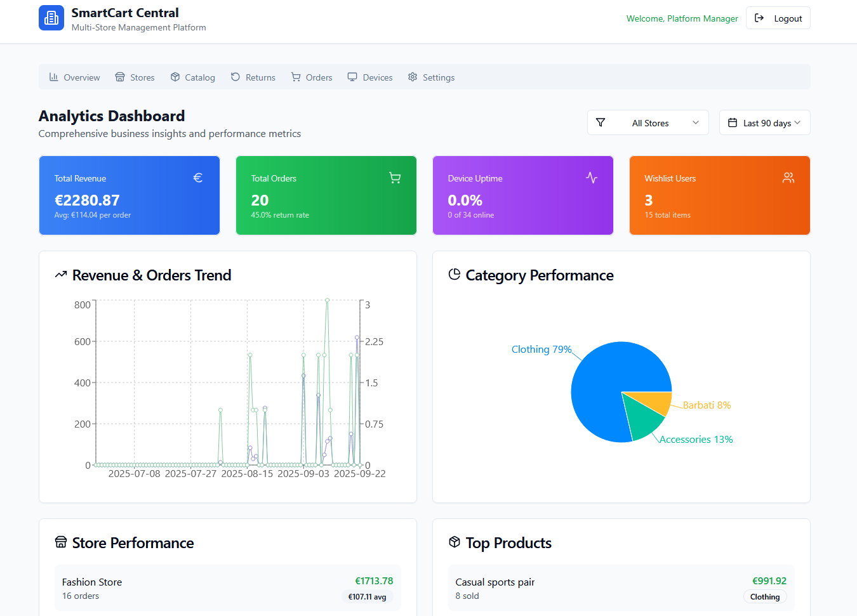The width and height of the screenshot is (857, 616).
Task: Go to the Devices tab
Action: (x=370, y=77)
